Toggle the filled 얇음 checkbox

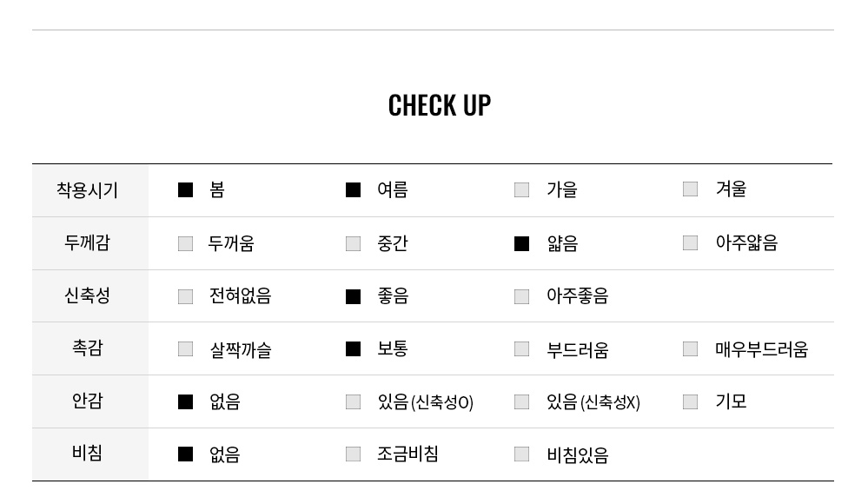[521, 243]
